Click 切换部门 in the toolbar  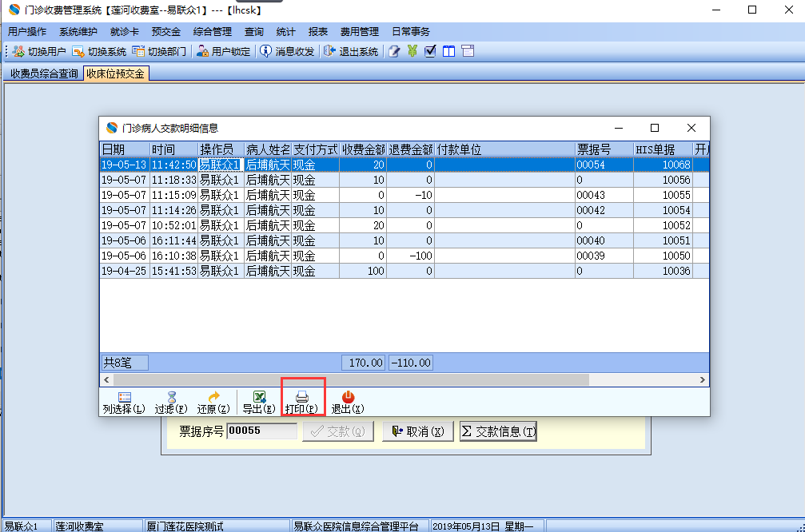(159, 51)
